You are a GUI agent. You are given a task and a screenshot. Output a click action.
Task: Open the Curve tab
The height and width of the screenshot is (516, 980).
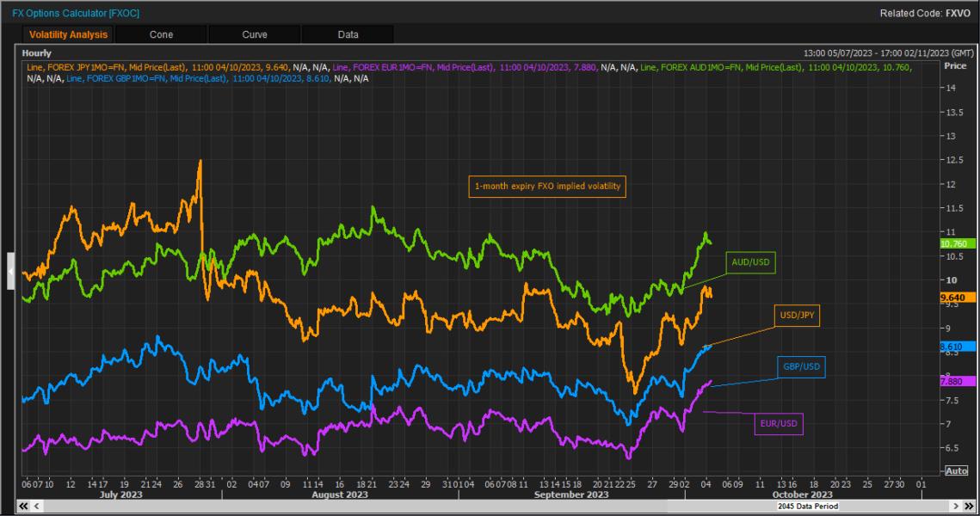pyautogui.click(x=255, y=34)
